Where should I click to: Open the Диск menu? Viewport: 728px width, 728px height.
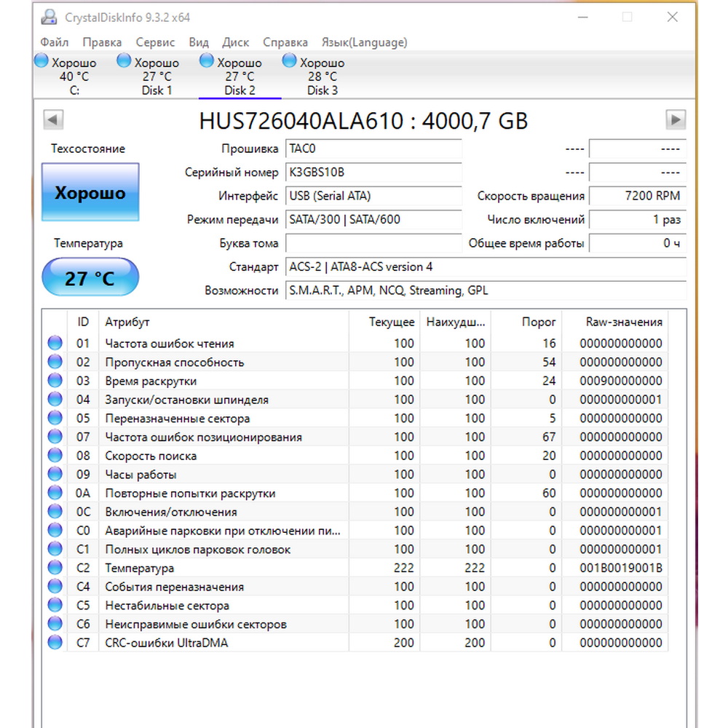point(235,42)
